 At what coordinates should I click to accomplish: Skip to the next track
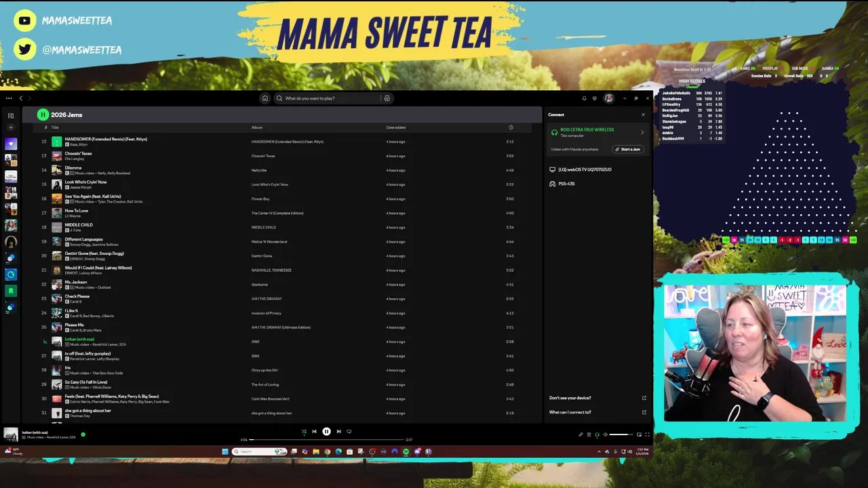tap(338, 431)
